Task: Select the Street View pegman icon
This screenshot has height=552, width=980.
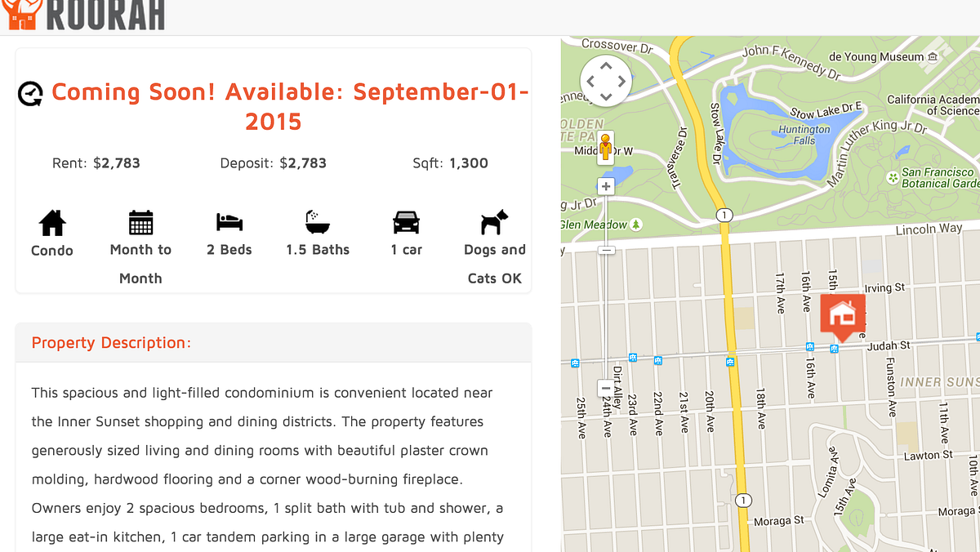Action: coord(605,148)
